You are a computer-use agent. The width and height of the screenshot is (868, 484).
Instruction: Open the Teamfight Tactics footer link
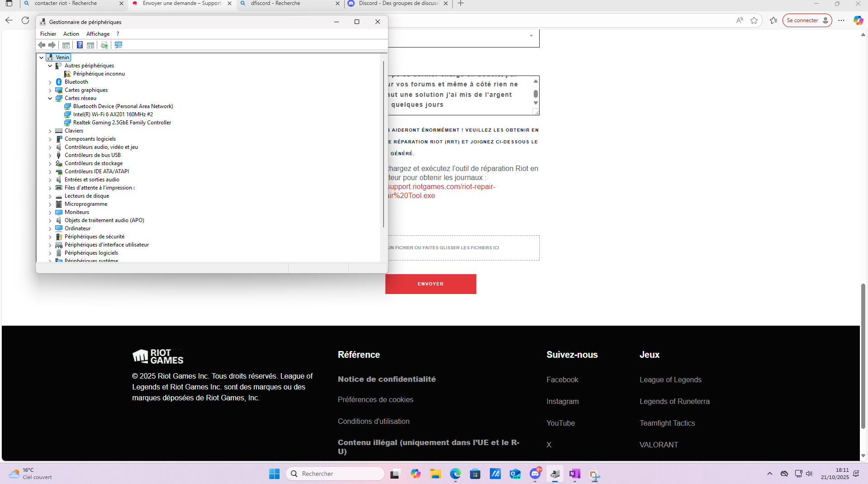tap(667, 423)
